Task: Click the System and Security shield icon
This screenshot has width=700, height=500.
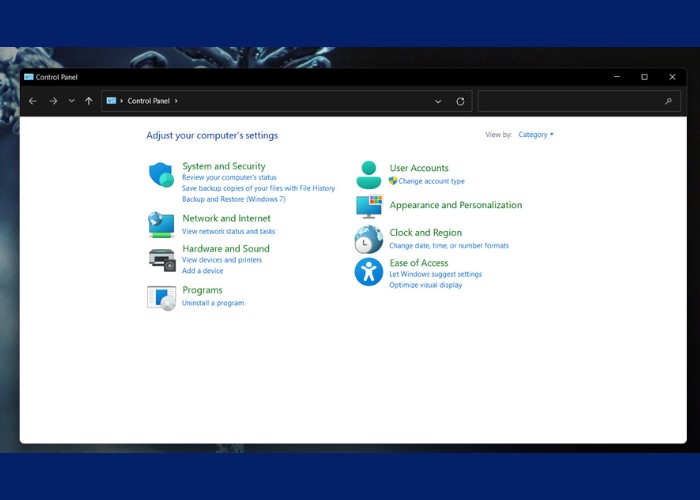Action: [161, 175]
